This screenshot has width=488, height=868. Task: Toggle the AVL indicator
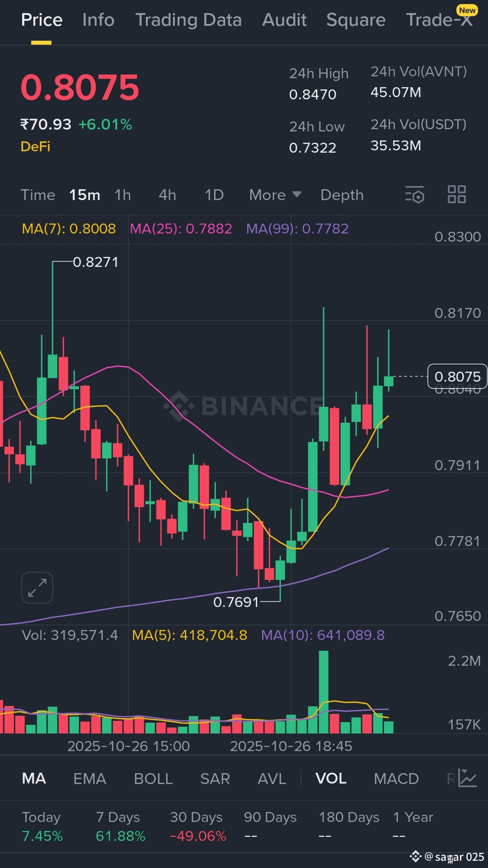click(x=272, y=779)
